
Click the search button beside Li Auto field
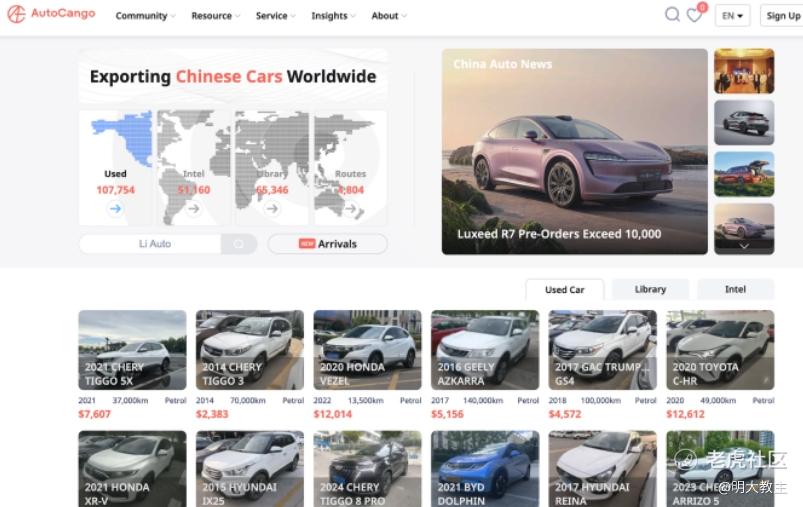[239, 244]
